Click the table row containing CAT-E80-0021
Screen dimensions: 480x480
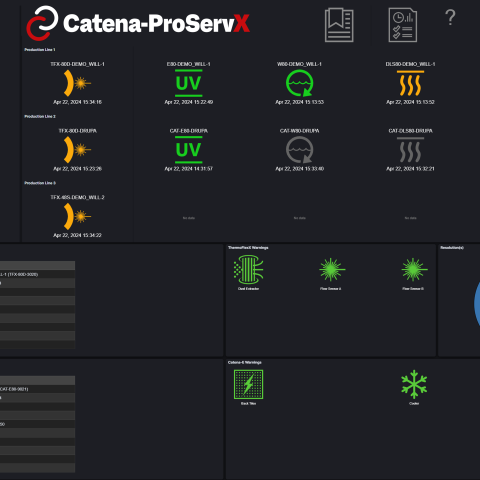[37, 389]
